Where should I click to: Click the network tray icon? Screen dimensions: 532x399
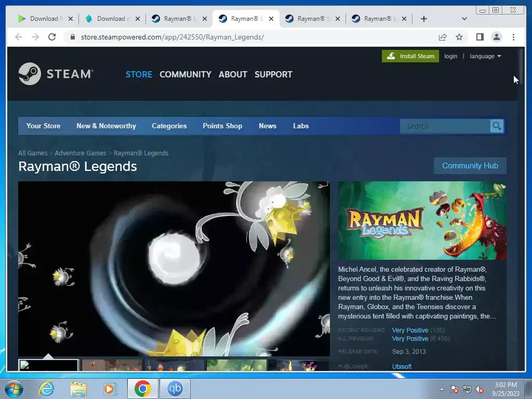tap(467, 390)
